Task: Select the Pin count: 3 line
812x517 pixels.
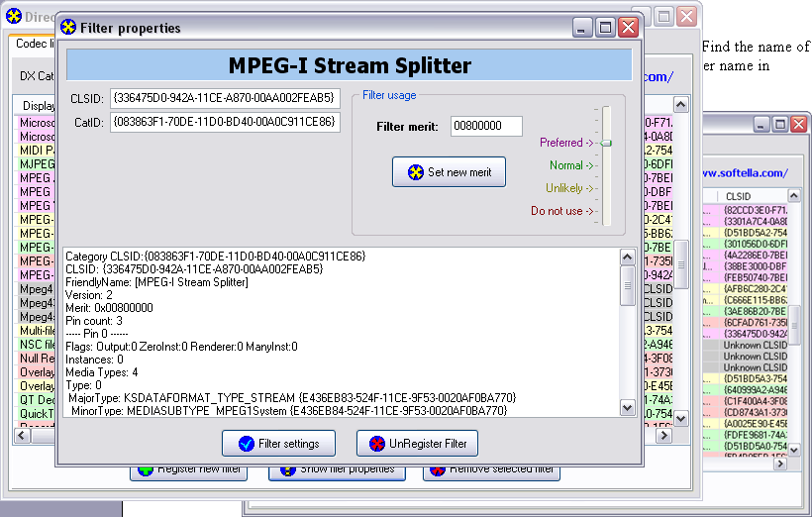Action: point(94,321)
